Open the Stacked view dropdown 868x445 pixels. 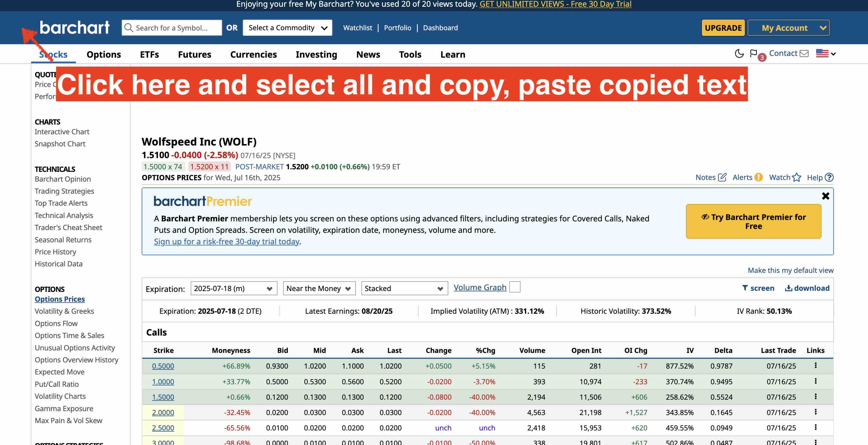[x=404, y=288]
